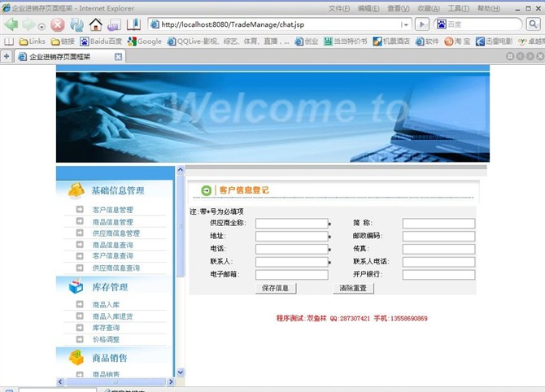The width and height of the screenshot is (545, 392).
Task: Focus the 供应商全称 input field
Action: (x=292, y=224)
